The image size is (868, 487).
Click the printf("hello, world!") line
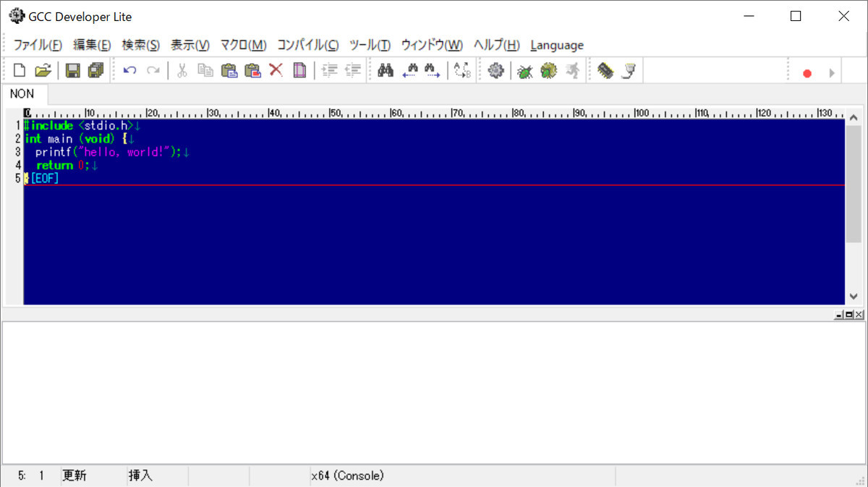(111, 152)
